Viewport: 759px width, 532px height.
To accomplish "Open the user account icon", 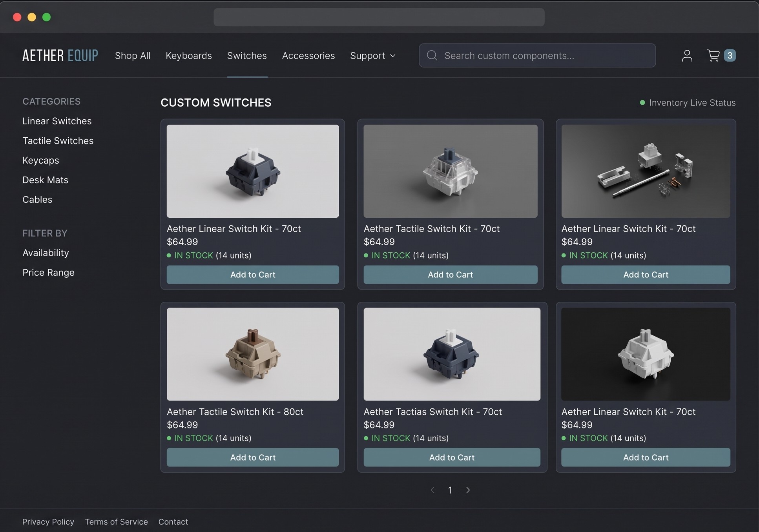I will [x=687, y=55].
